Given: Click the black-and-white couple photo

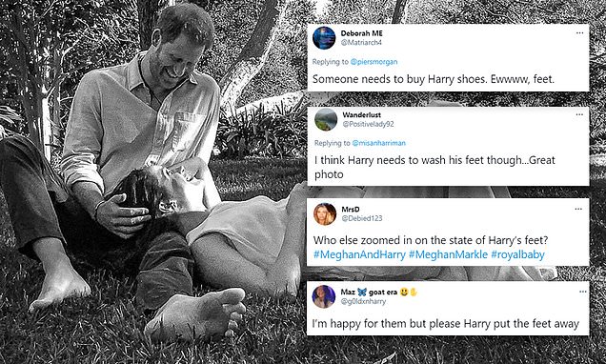Looking at the screenshot, I should pos(154,182).
